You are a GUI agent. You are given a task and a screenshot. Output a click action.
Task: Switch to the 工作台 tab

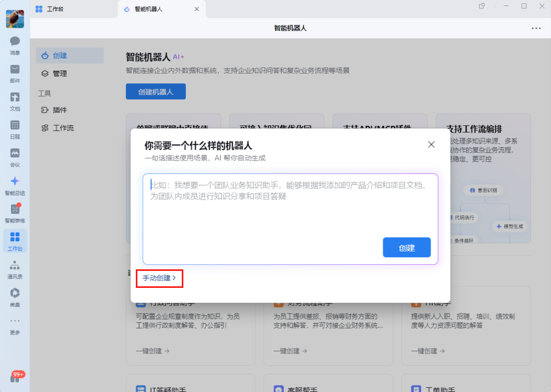(74, 9)
